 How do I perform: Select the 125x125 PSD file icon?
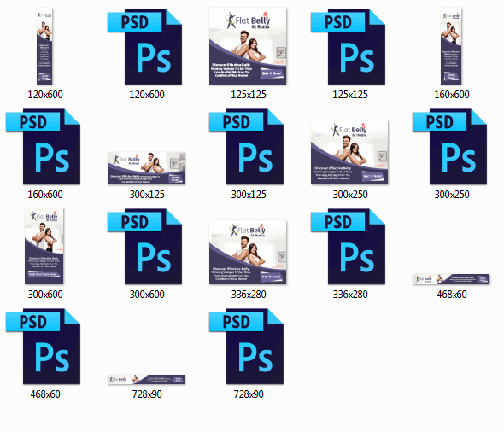tap(349, 47)
